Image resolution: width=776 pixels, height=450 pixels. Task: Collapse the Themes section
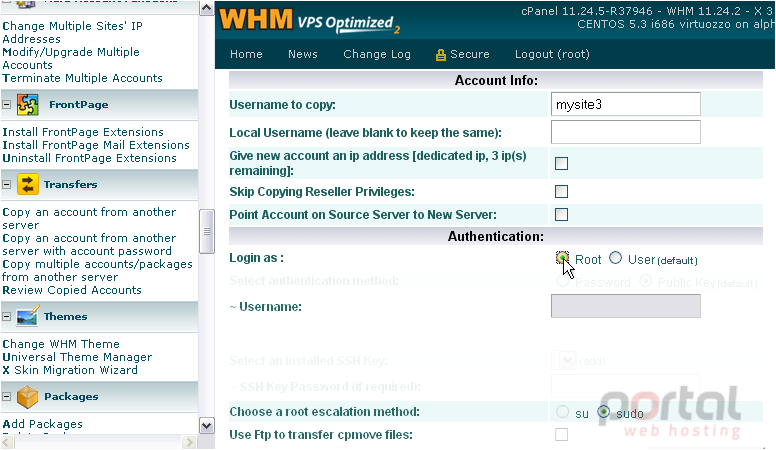[6, 316]
